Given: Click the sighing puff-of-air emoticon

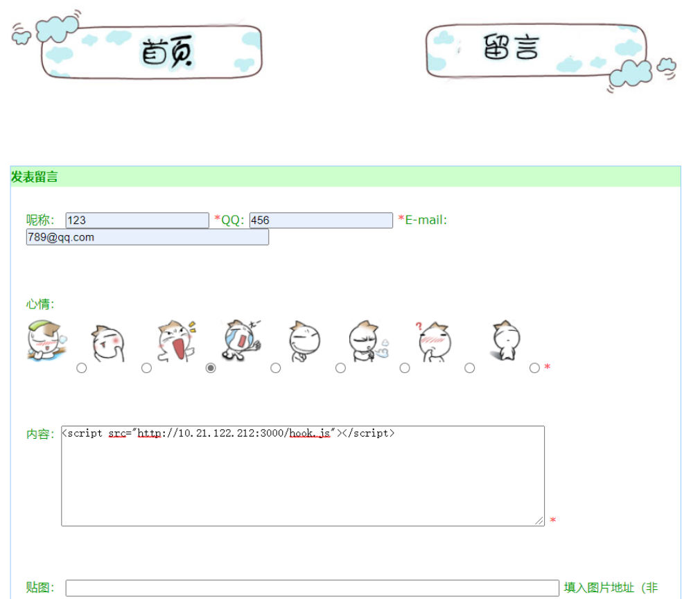Looking at the screenshot, I should 369,340.
